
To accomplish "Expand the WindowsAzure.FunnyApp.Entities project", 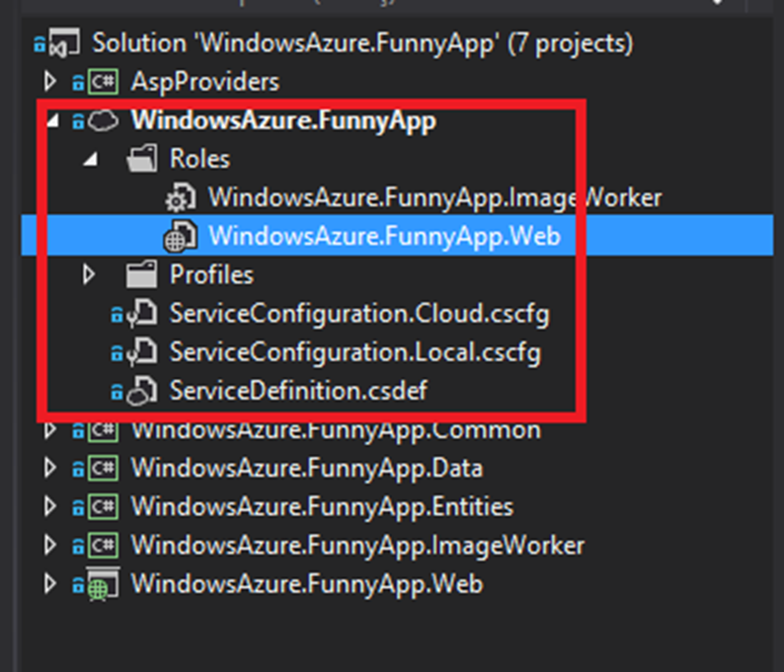I will coord(49,506).
